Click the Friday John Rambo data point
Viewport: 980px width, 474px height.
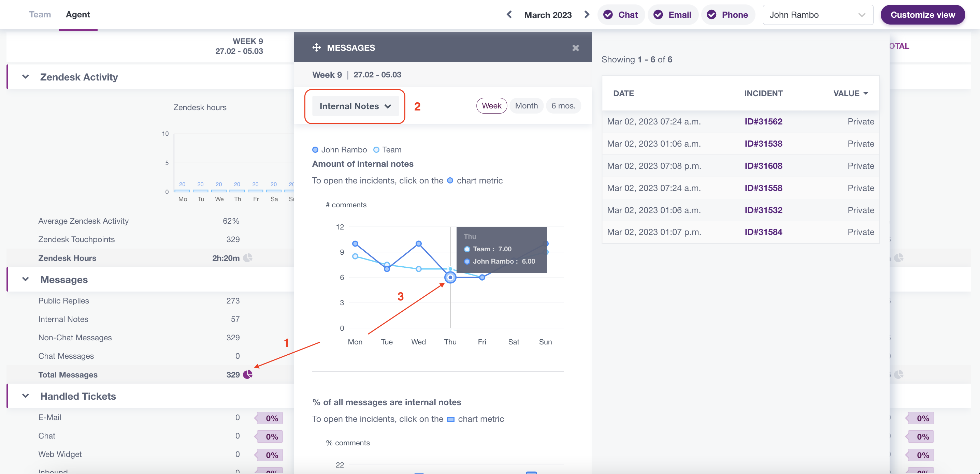pyautogui.click(x=482, y=278)
